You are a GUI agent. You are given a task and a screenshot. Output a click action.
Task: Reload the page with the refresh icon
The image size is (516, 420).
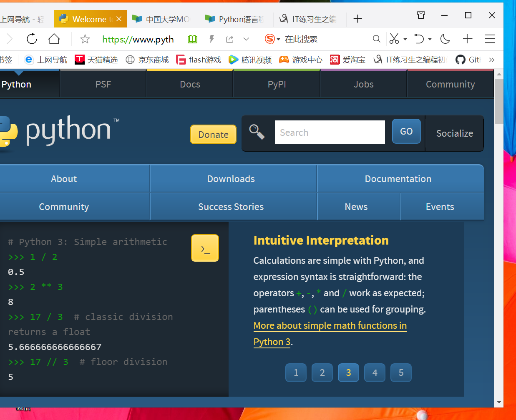(x=32, y=39)
